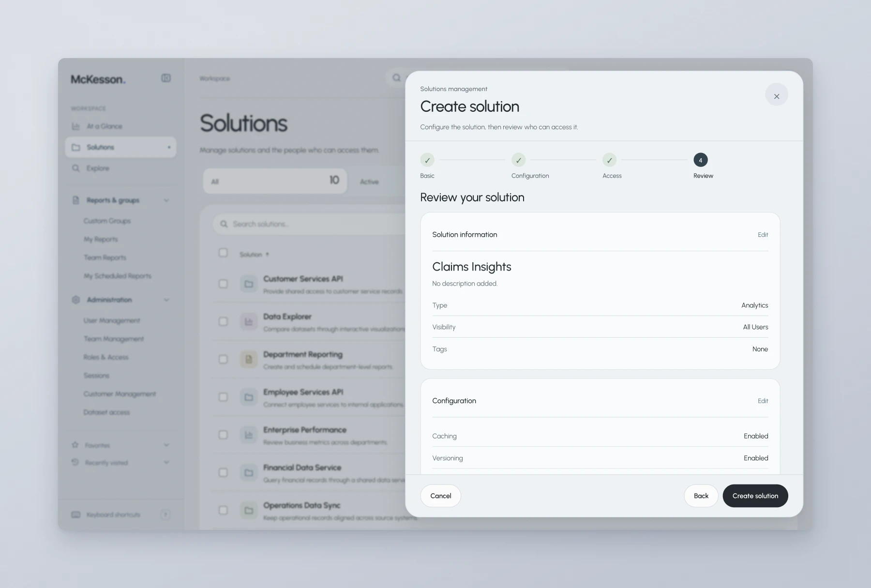Close the Create solution dialog

776,95
